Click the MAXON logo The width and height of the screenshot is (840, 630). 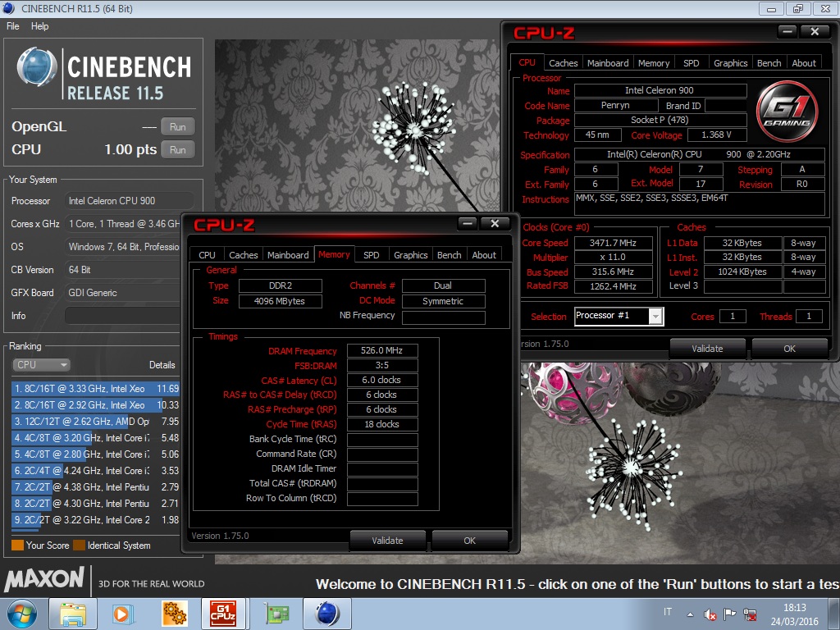pos(44,579)
